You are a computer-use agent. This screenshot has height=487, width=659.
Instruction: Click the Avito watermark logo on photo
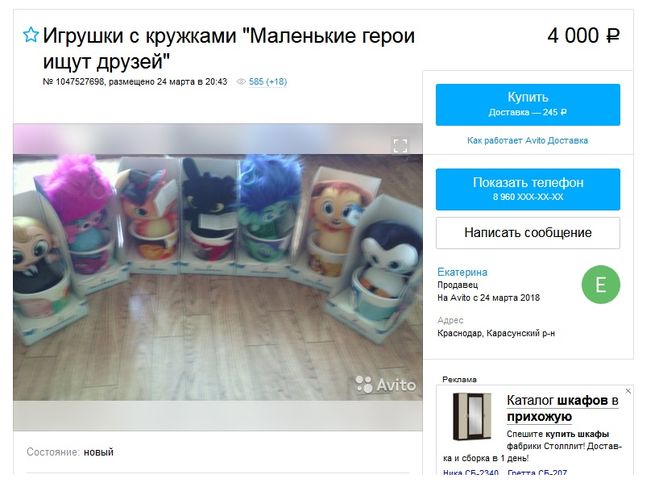(386, 384)
